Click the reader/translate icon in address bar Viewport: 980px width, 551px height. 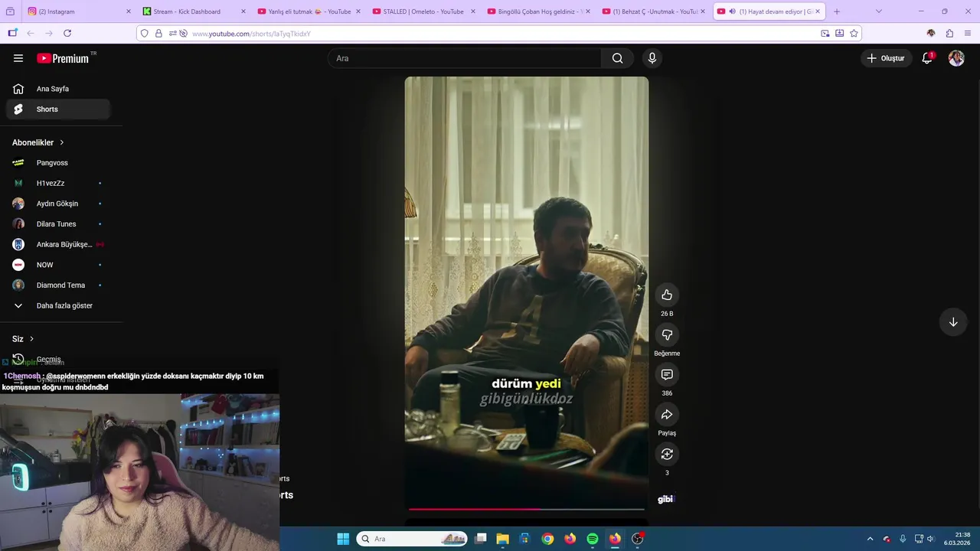(x=839, y=33)
